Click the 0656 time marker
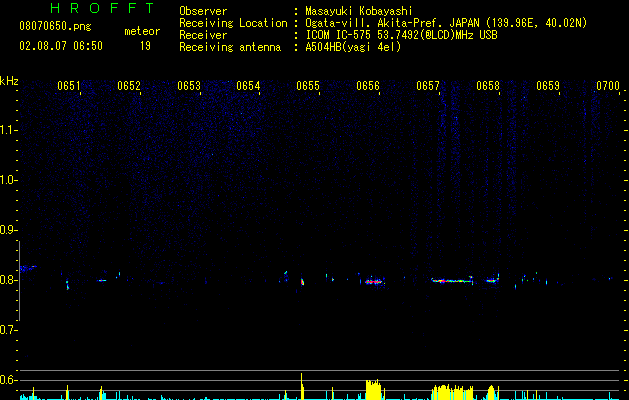Viewport: 629px width, 400px height. click(x=368, y=86)
